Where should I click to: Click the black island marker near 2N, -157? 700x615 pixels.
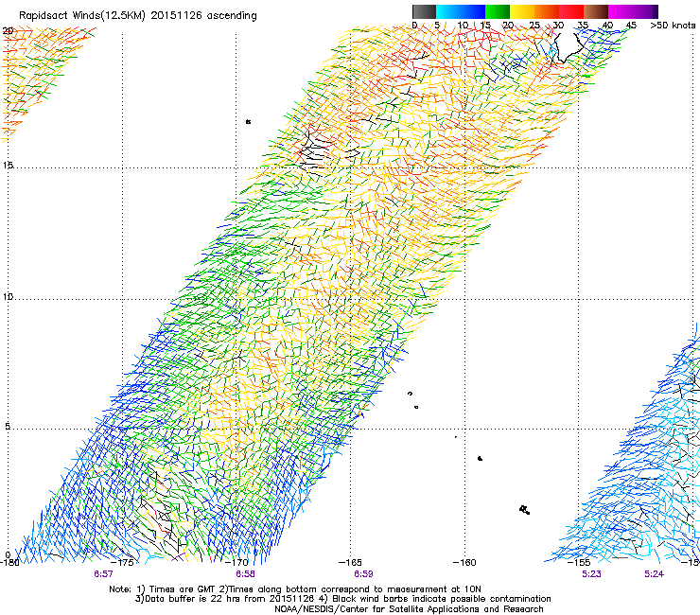[525, 510]
